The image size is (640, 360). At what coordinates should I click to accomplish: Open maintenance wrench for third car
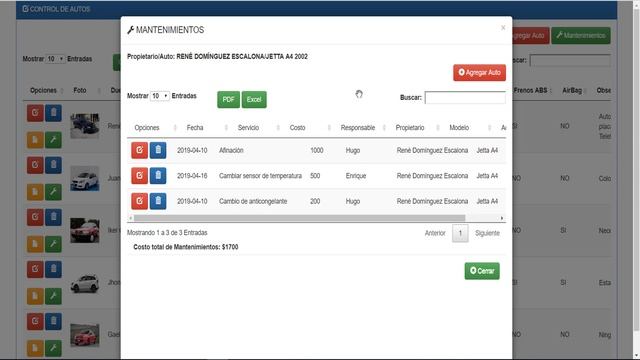[x=53, y=244]
